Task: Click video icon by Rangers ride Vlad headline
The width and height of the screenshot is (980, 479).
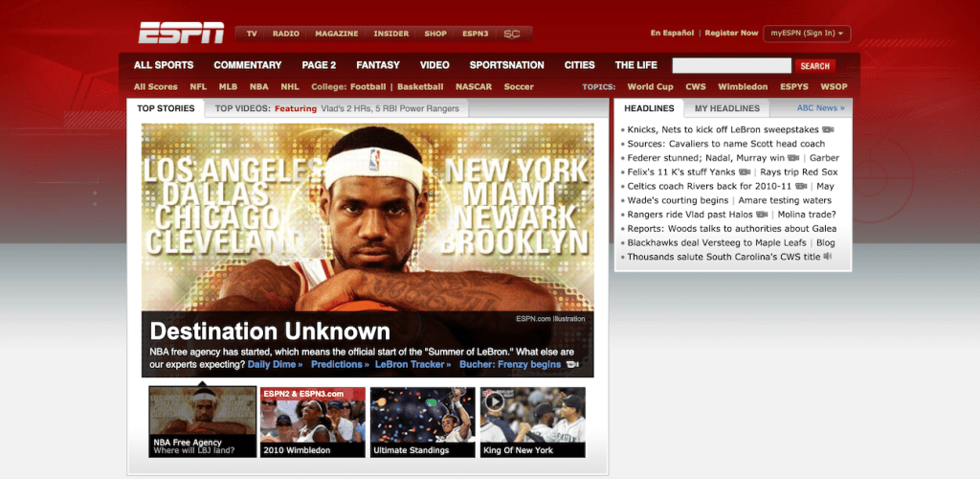Action: coord(763,215)
